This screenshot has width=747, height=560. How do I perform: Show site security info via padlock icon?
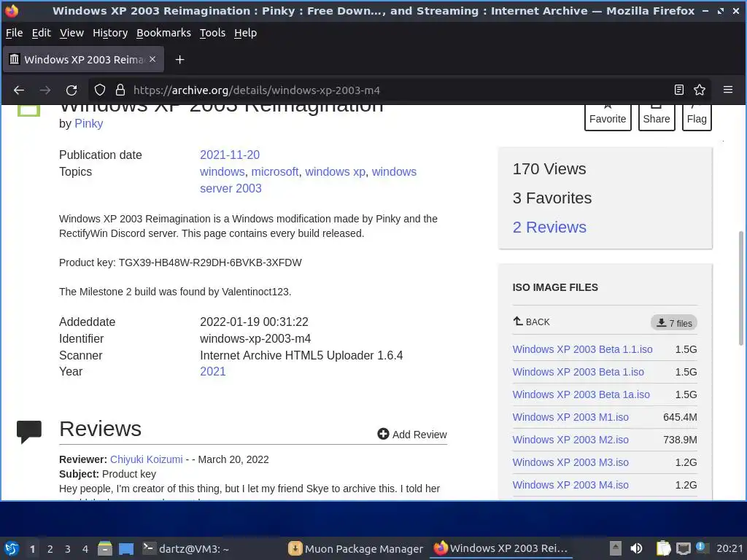point(120,90)
